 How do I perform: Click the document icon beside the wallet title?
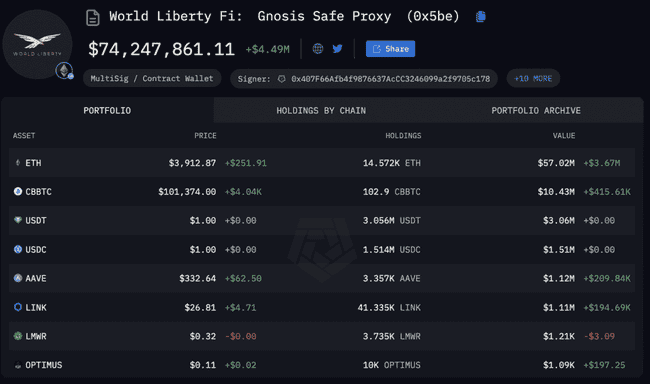tap(93, 17)
